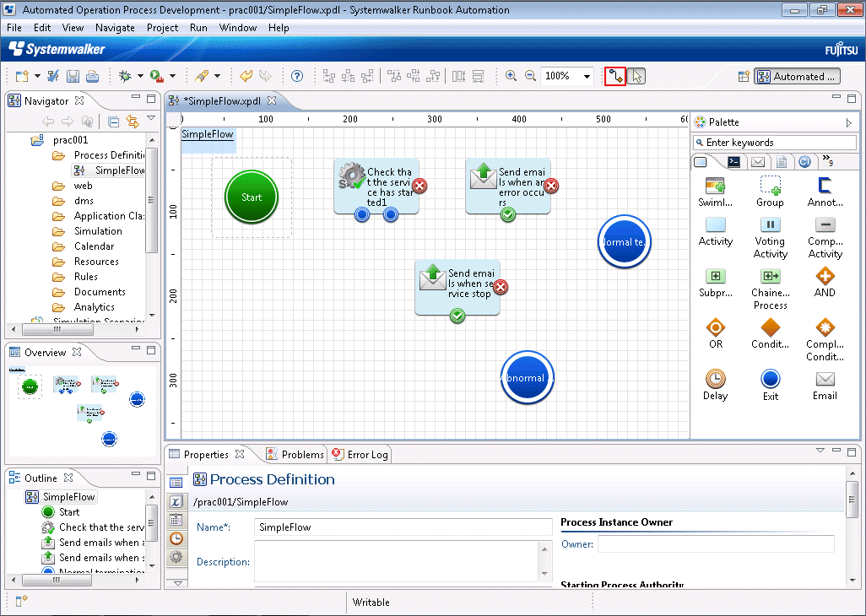Select the Complex Conditional palette node
The width and height of the screenshot is (866, 616).
point(825,340)
